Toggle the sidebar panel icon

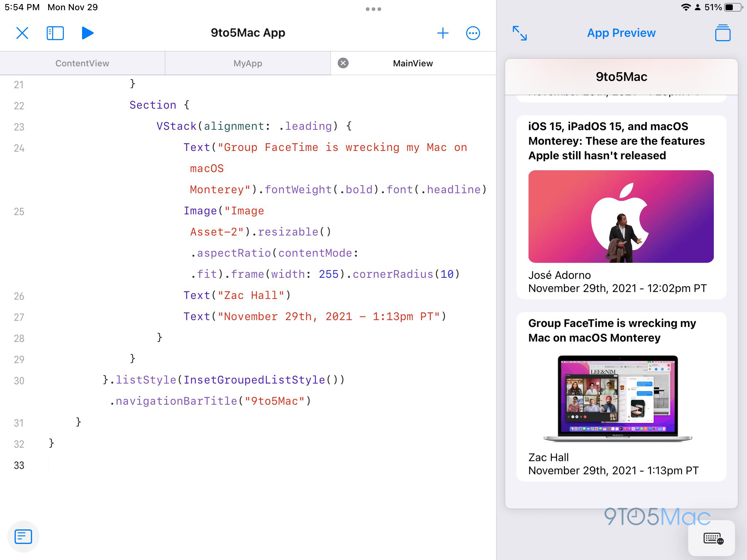tap(55, 33)
